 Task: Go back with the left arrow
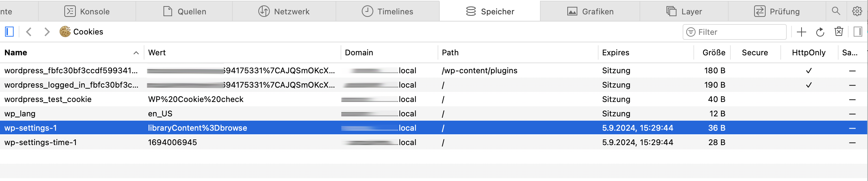pos(29,32)
